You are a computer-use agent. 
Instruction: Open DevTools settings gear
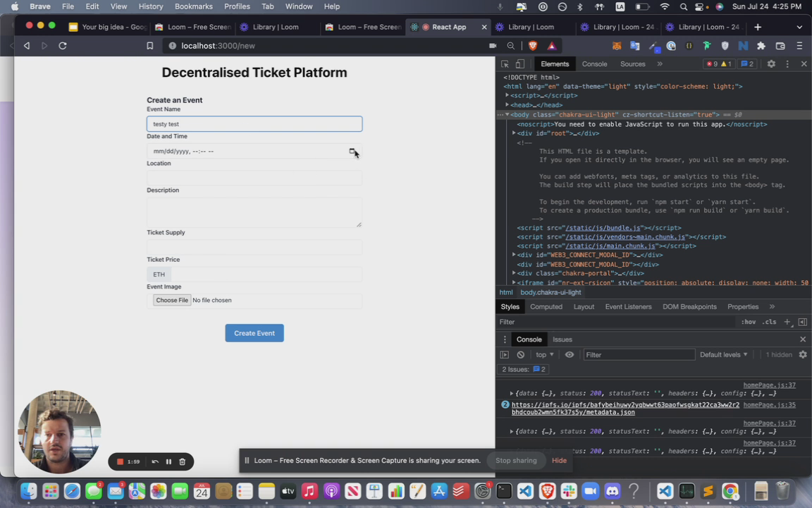(x=771, y=64)
